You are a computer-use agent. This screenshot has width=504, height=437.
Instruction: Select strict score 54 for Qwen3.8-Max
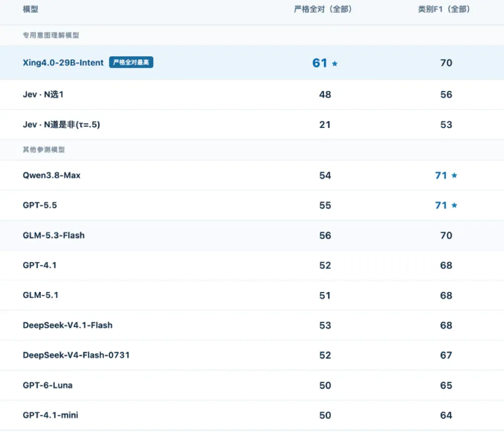click(325, 175)
